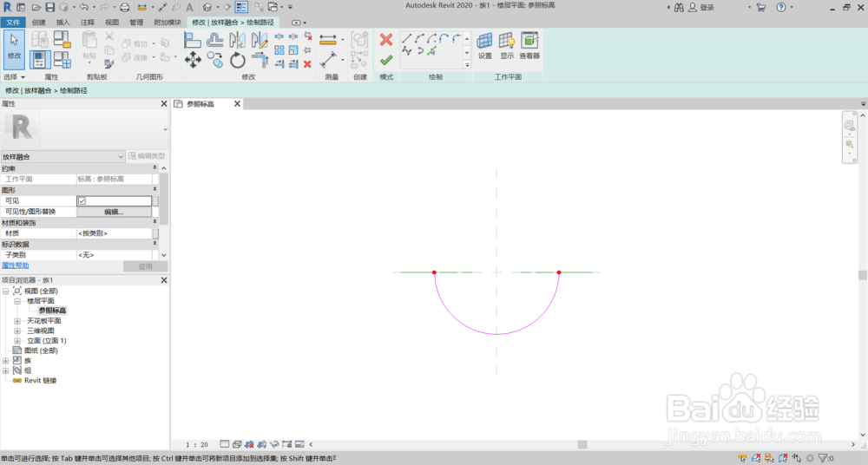
Task: Expand the 天花板平面 tree node
Action: (x=17, y=321)
